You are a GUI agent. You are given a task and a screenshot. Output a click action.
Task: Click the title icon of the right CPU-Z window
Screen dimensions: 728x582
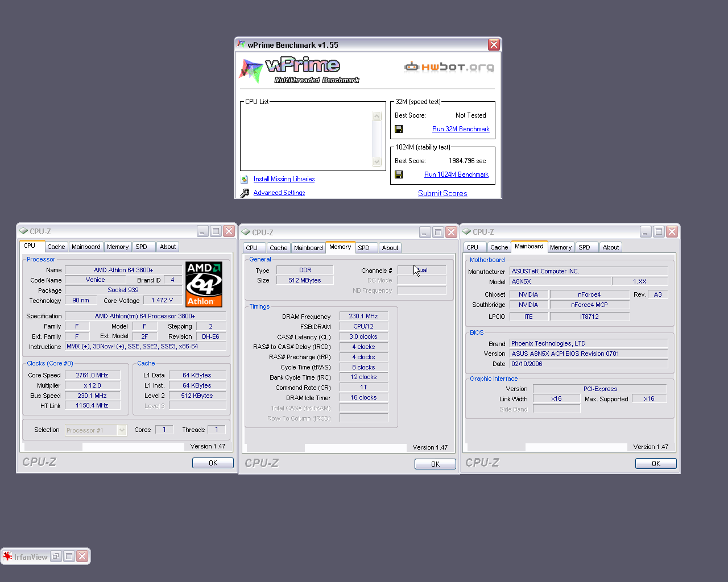tap(466, 231)
